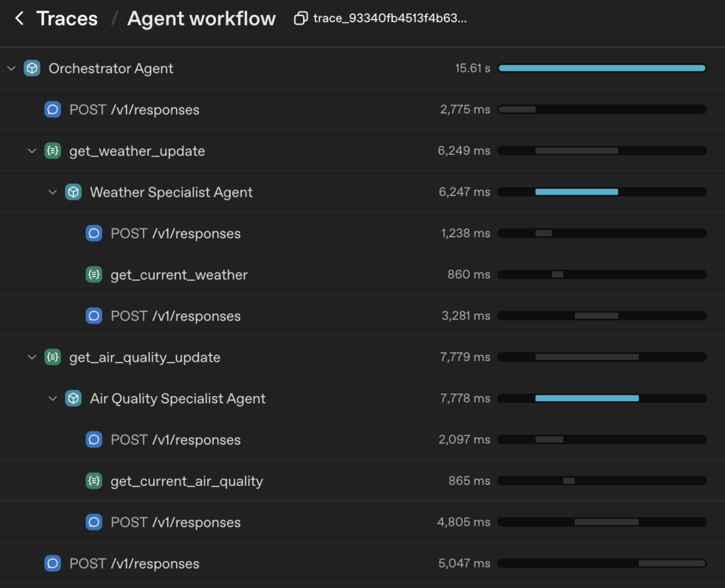Select the 2,775 ms POST /v1/responses span
The image size is (725, 588).
coord(134,110)
